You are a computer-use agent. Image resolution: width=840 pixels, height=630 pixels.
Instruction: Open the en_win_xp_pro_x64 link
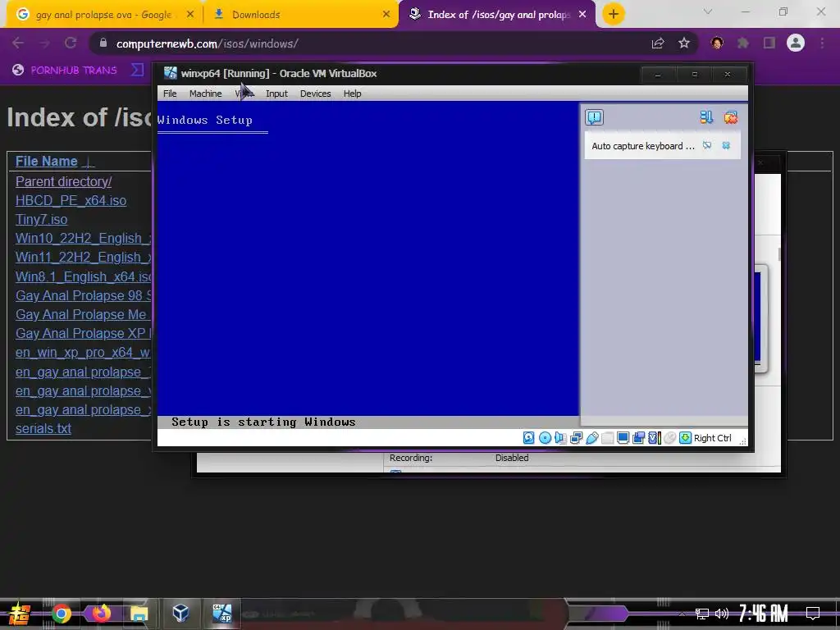pyautogui.click(x=83, y=353)
